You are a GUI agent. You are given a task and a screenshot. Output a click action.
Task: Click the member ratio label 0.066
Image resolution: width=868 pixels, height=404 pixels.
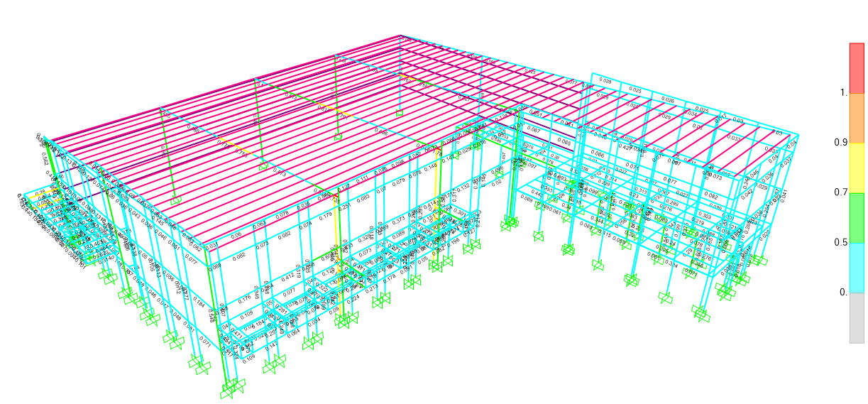(x=598, y=154)
